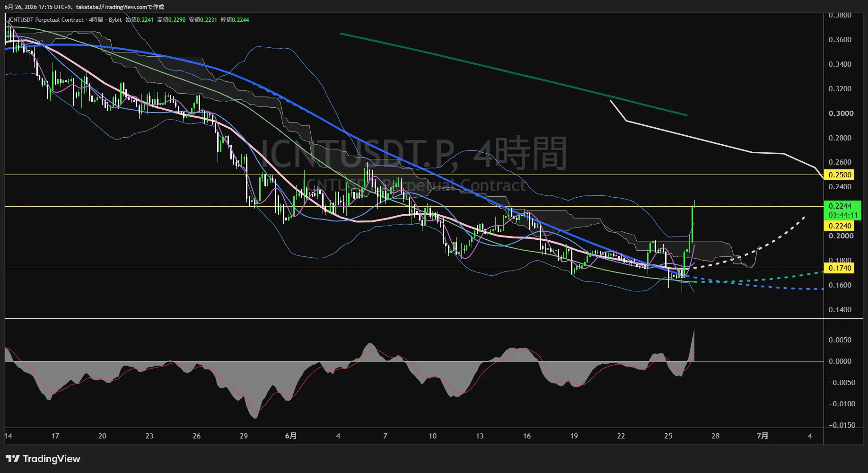Click the close value 終値0.2244
This screenshot has height=473, width=868.
pos(235,20)
